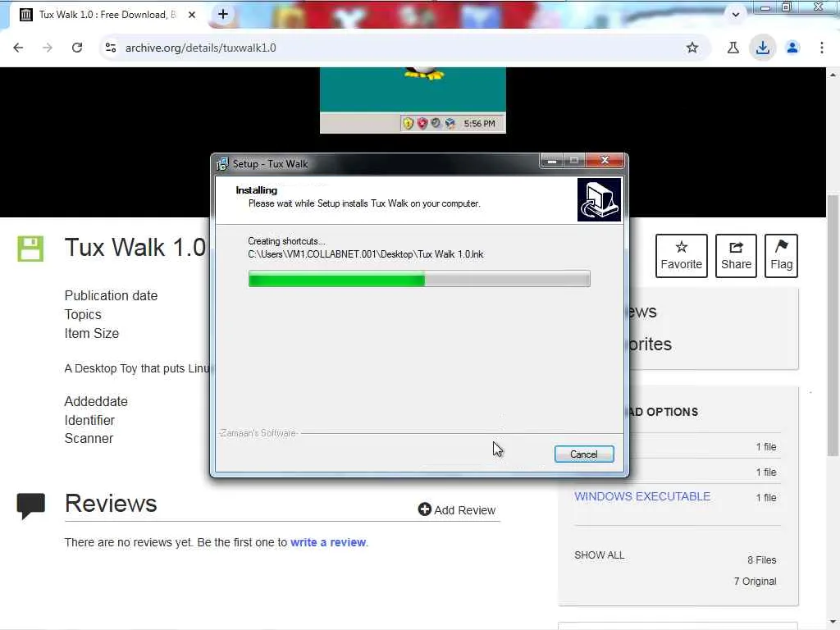Go back with the browser back arrow

point(18,48)
